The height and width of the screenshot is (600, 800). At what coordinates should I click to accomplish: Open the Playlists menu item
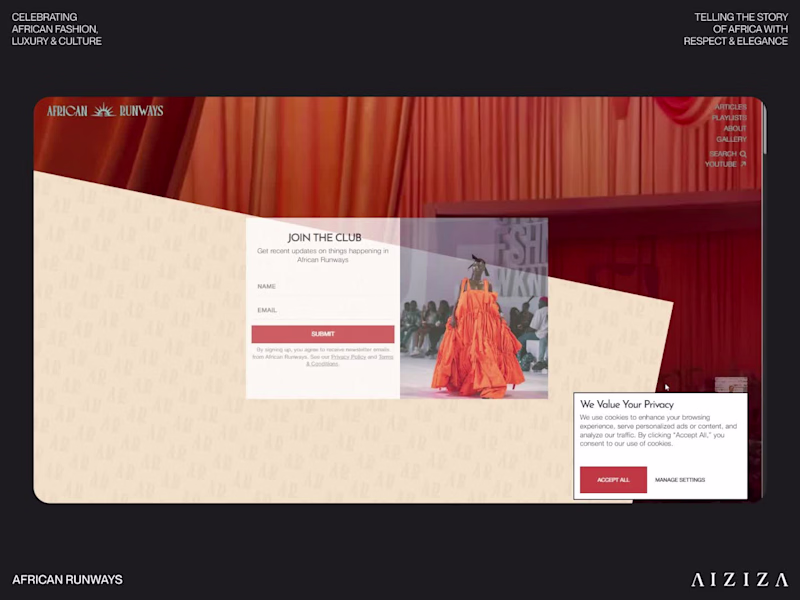pos(729,117)
